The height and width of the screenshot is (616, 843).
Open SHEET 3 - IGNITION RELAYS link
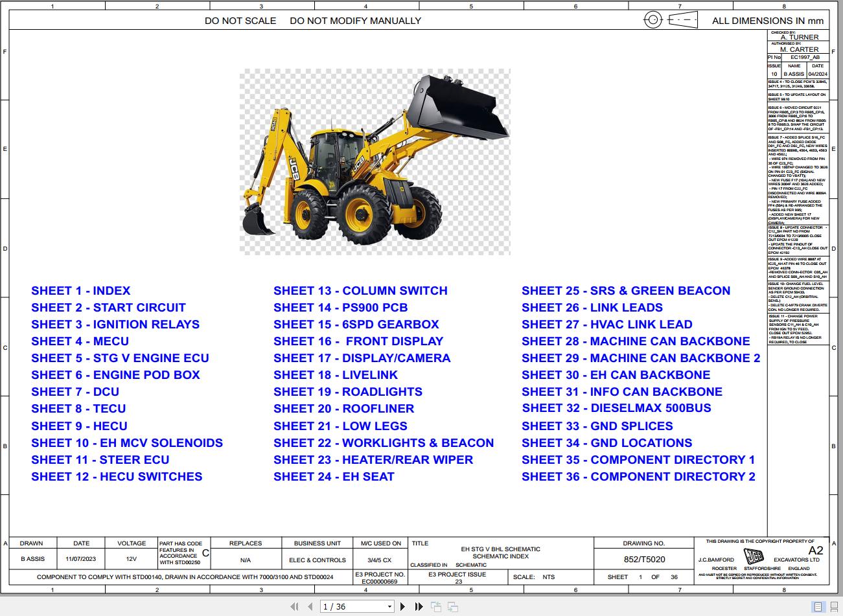tap(115, 325)
